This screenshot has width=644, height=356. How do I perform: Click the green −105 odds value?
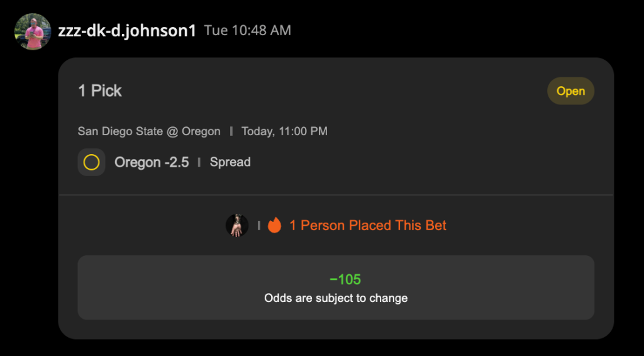[345, 280]
